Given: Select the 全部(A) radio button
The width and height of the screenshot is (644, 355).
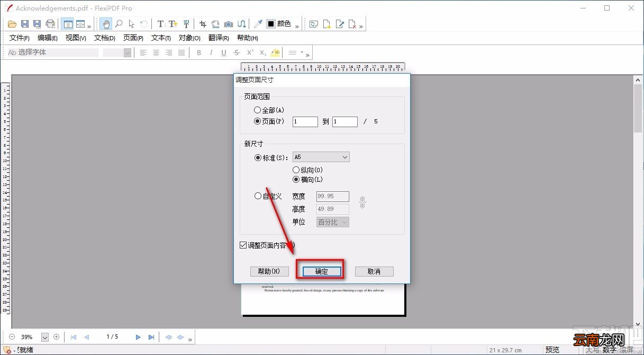Looking at the screenshot, I should (x=258, y=110).
